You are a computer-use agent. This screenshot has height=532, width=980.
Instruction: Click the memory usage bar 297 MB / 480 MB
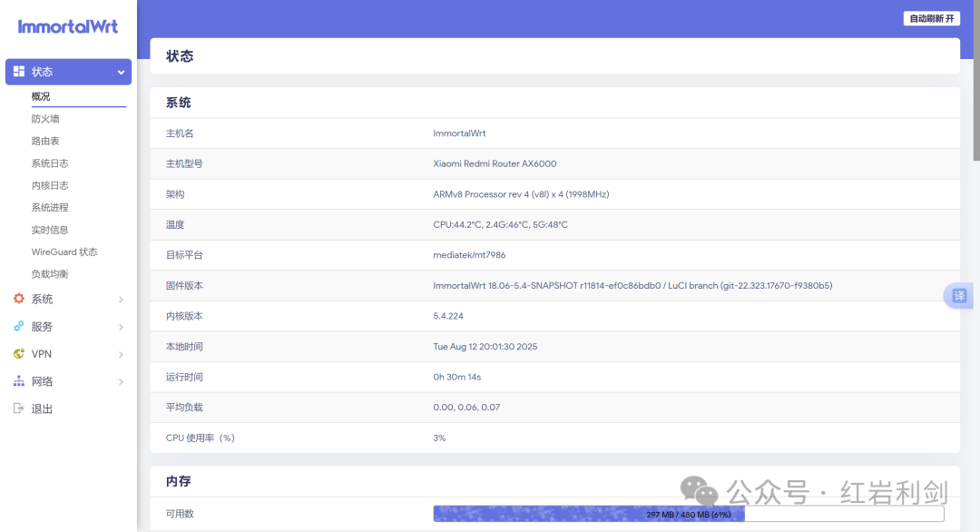coord(688,514)
